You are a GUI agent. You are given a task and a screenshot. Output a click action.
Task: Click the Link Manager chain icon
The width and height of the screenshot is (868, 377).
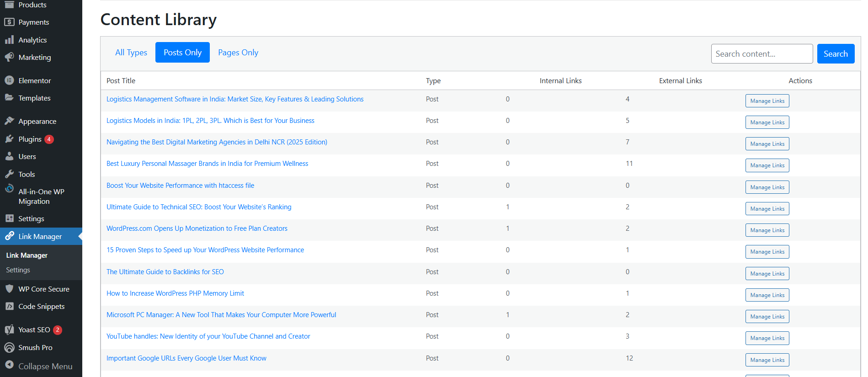click(9, 236)
